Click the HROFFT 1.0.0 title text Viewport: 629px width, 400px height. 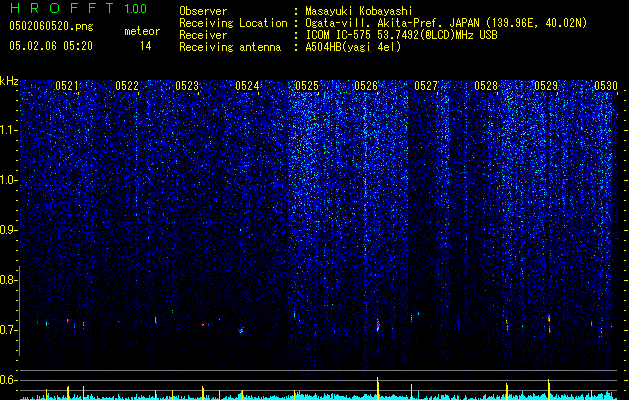point(78,8)
